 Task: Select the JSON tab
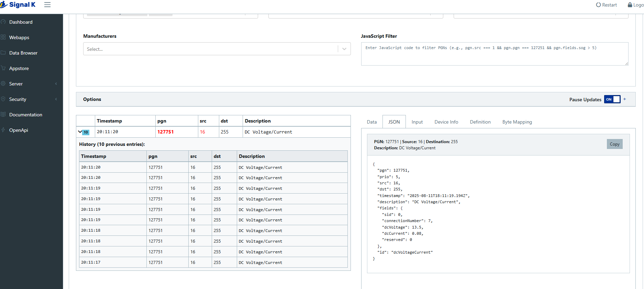pos(394,122)
